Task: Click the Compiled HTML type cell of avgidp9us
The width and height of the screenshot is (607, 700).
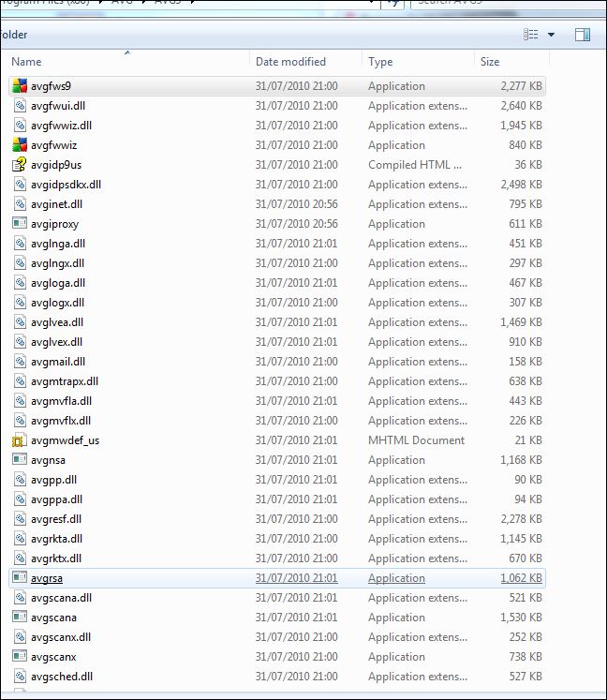Action: point(415,165)
